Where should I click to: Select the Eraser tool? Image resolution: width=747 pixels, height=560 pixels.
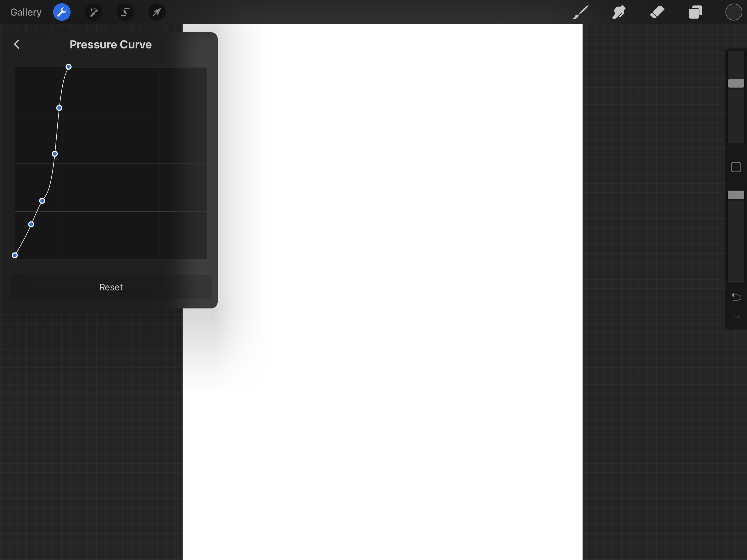(657, 12)
